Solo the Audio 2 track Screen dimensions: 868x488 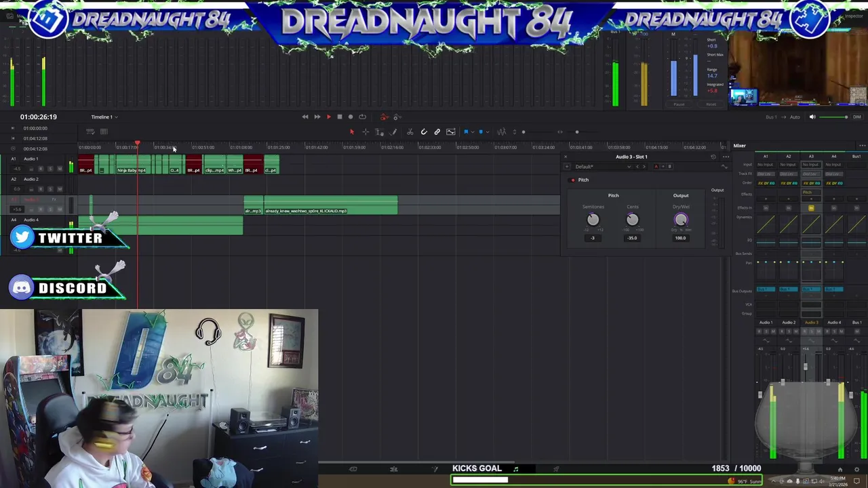tap(50, 189)
